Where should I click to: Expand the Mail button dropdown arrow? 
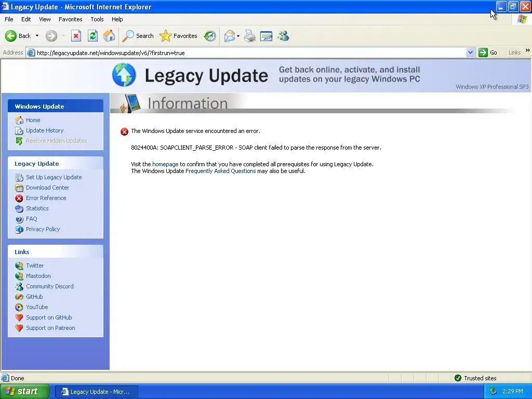click(x=238, y=36)
